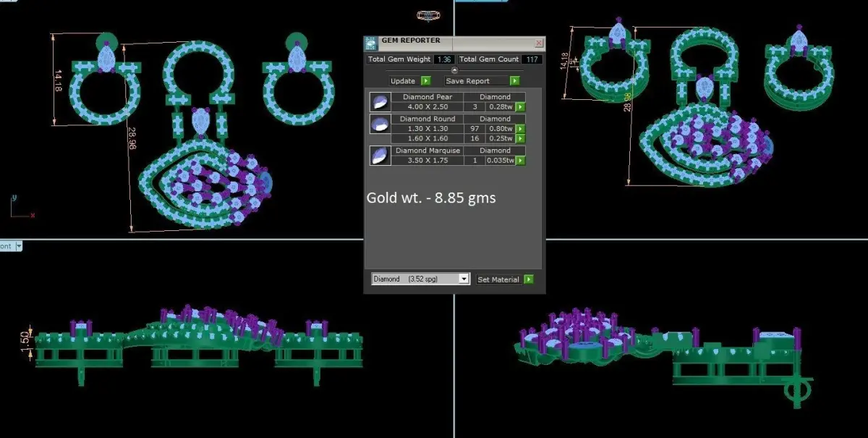Click the 1.50 dimension label in bottom-left viewport
This screenshot has height=438, width=868.
[25, 341]
